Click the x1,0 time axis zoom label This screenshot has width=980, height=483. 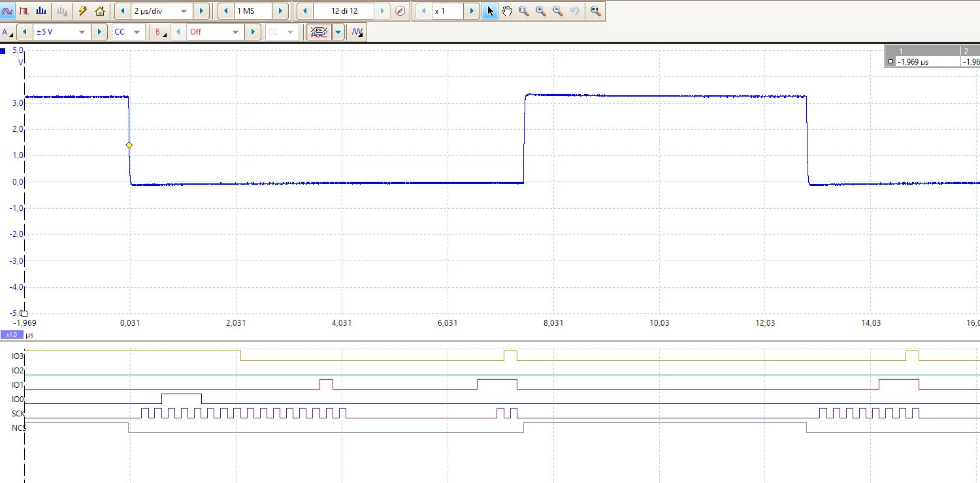11,335
